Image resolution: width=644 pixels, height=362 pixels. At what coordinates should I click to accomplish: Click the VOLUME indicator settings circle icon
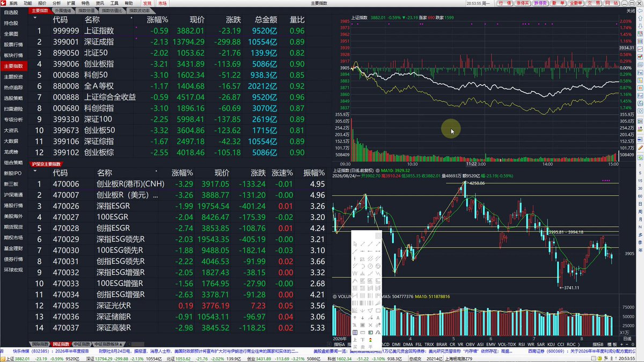[334, 296]
